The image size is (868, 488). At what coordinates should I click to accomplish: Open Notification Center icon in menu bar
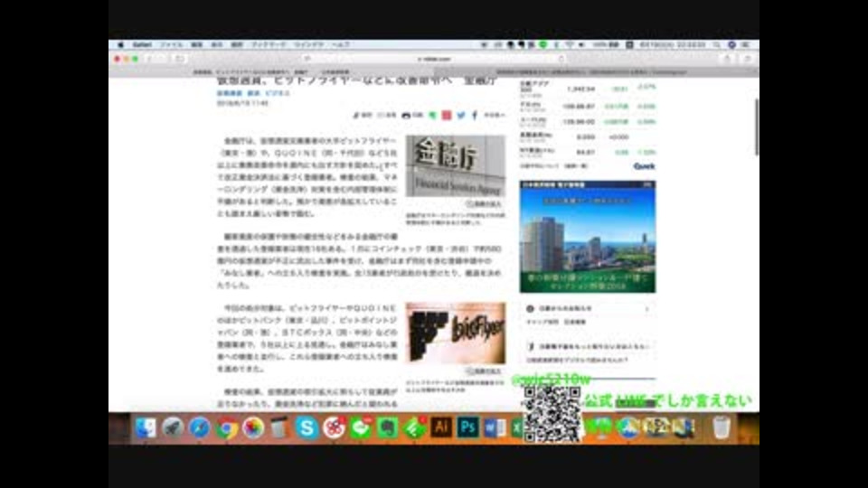(x=746, y=45)
